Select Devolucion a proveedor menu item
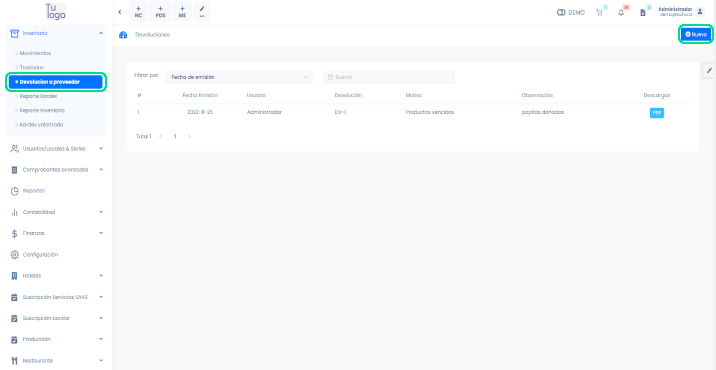 56,82
